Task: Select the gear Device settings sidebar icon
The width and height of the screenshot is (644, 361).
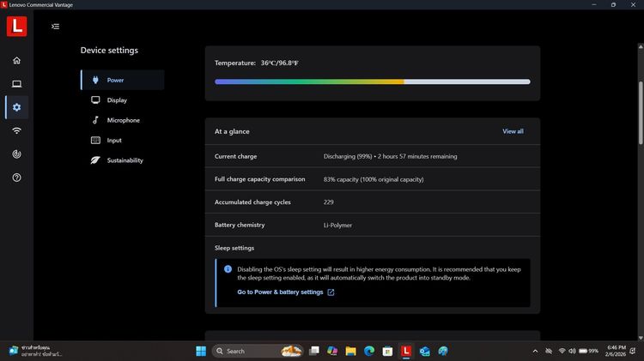Action: tap(17, 107)
